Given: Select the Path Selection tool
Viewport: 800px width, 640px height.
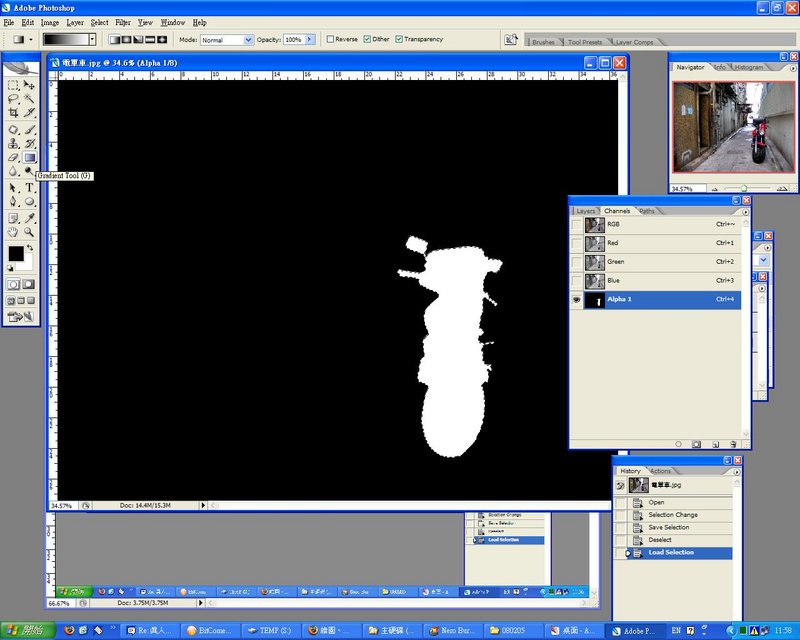Looking at the screenshot, I should 13,188.
